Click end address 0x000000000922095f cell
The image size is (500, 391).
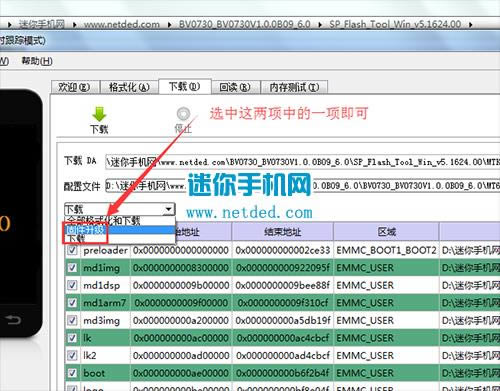click(283, 268)
